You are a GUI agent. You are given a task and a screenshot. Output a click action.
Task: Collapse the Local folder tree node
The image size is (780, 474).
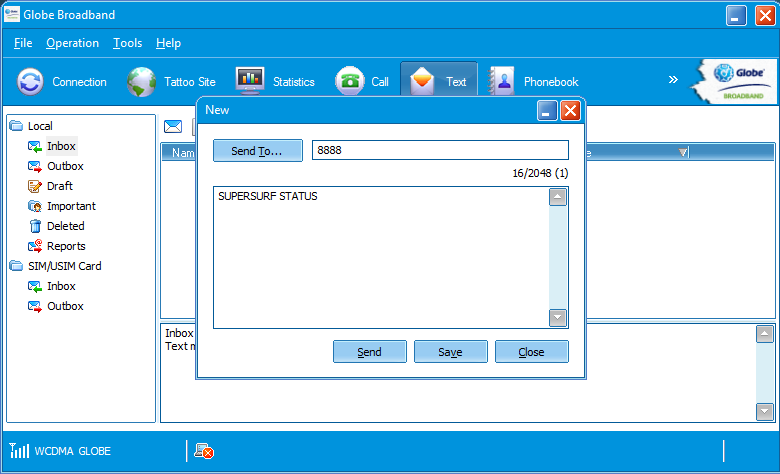coord(16,126)
